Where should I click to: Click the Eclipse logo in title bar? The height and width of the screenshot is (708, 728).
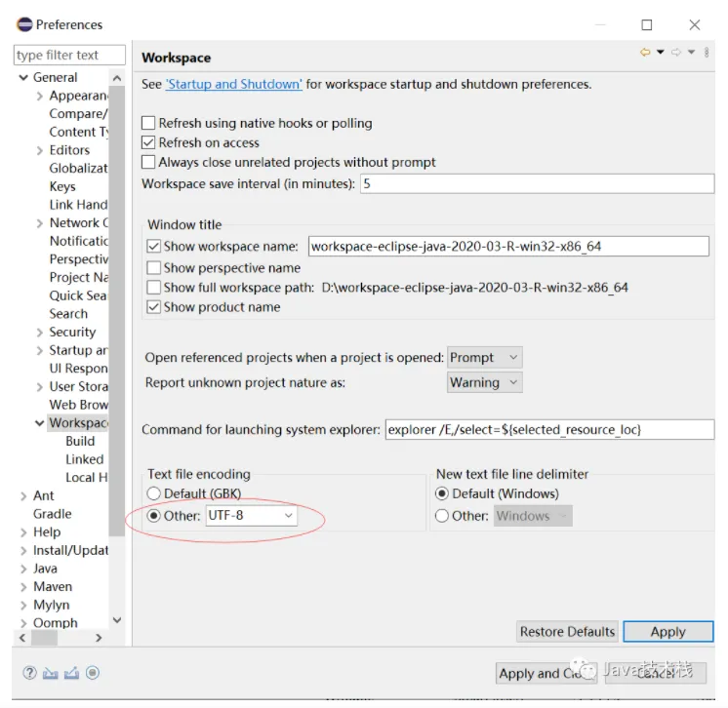24,24
